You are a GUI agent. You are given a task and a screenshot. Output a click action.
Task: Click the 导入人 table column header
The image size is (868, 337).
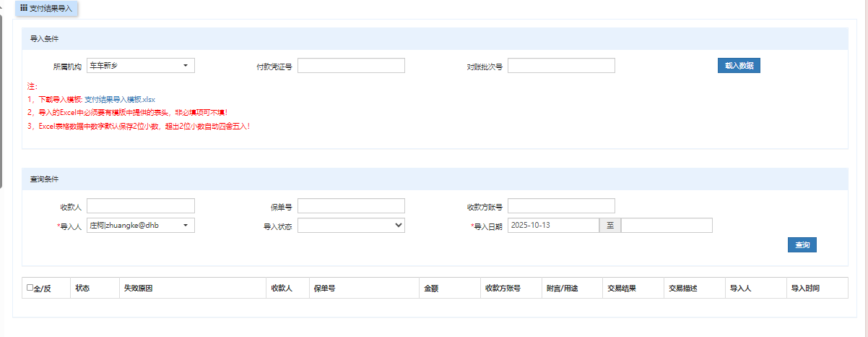point(755,288)
